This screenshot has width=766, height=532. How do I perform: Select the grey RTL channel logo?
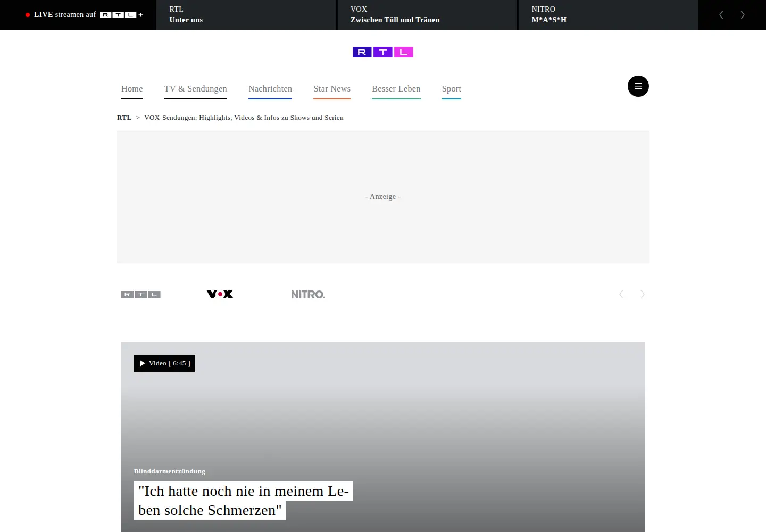click(x=141, y=294)
